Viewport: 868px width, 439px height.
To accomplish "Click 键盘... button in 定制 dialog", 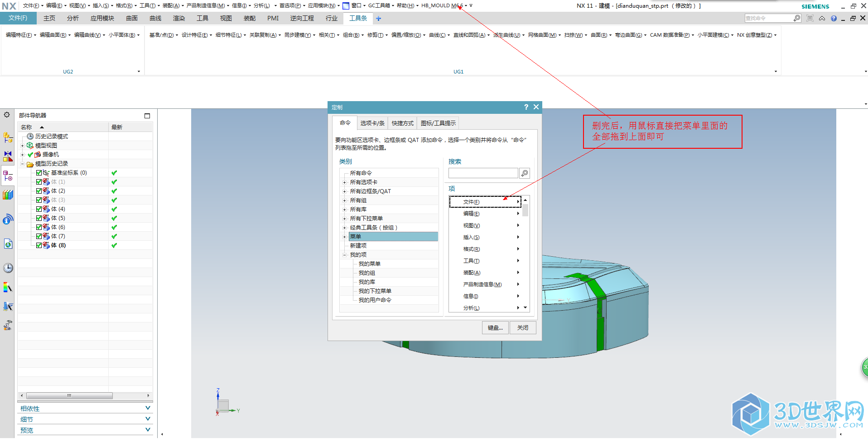I will tap(495, 328).
